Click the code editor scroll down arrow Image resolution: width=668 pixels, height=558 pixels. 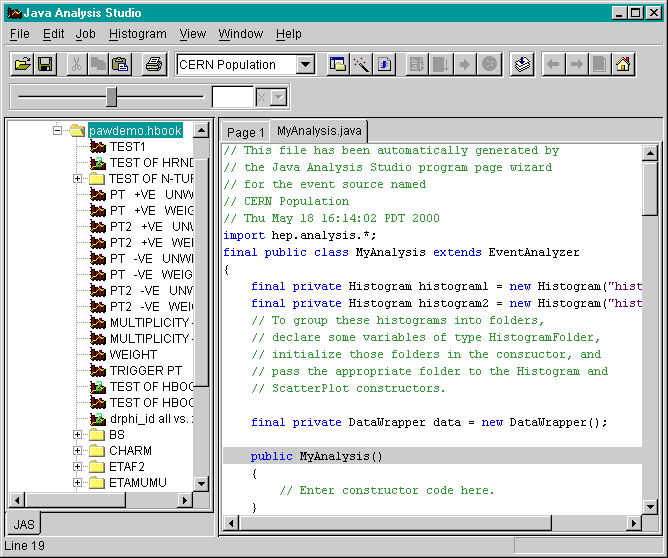(x=650, y=507)
